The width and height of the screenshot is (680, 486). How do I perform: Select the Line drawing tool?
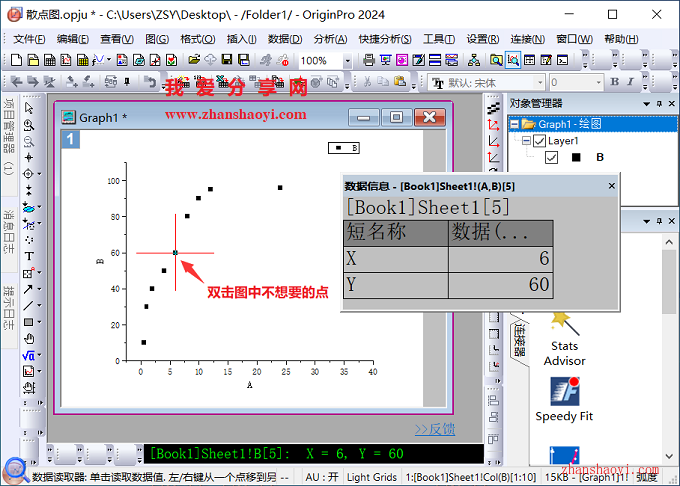pos(29,306)
